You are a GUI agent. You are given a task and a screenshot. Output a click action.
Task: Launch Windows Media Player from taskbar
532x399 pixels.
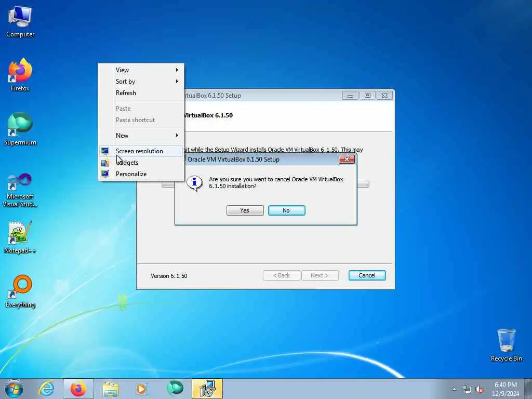[141, 389]
